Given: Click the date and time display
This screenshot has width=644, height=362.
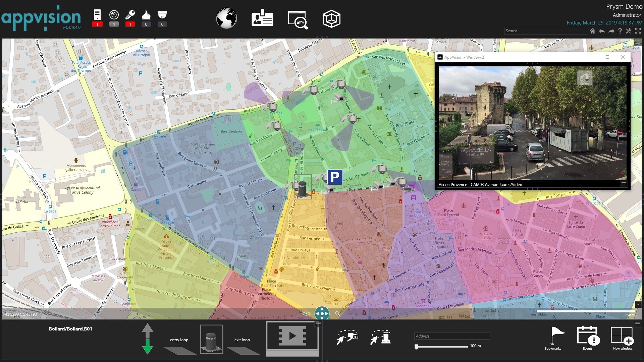Looking at the screenshot, I should pos(604,23).
